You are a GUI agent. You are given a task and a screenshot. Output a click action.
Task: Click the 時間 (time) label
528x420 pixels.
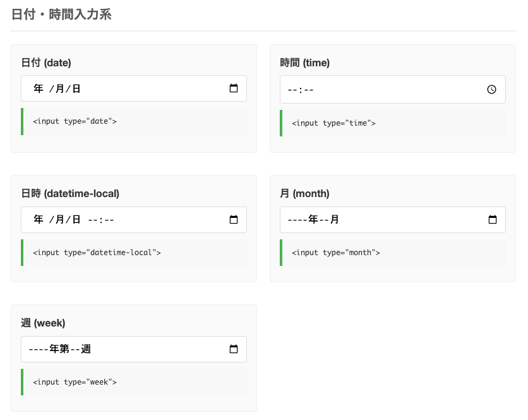point(305,63)
